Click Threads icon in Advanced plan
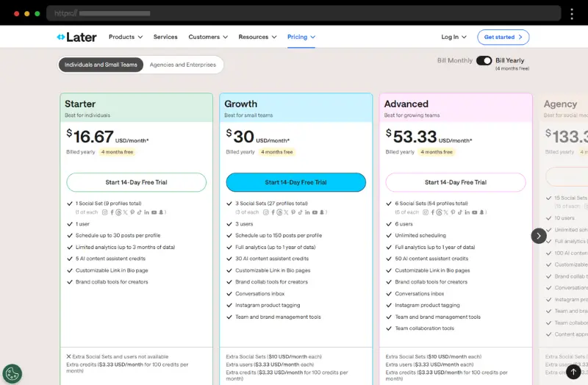This screenshot has width=588, height=385. coord(439,212)
